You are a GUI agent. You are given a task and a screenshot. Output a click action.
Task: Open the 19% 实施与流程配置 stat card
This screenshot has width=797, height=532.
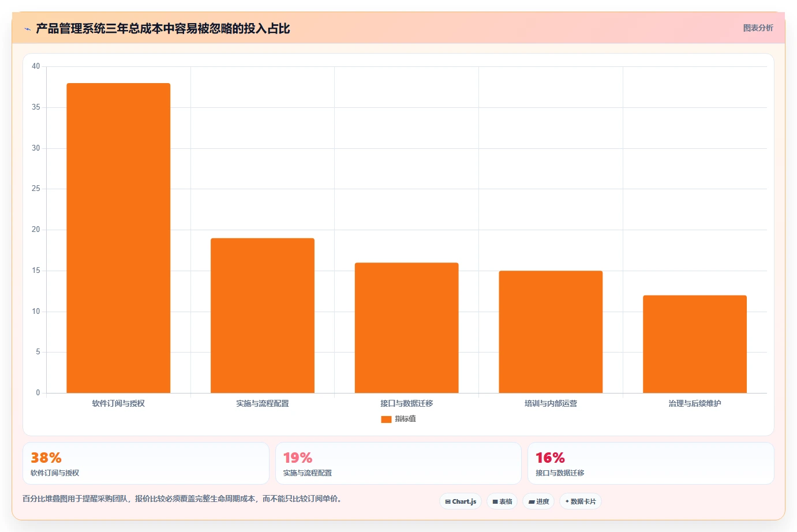(x=398, y=463)
